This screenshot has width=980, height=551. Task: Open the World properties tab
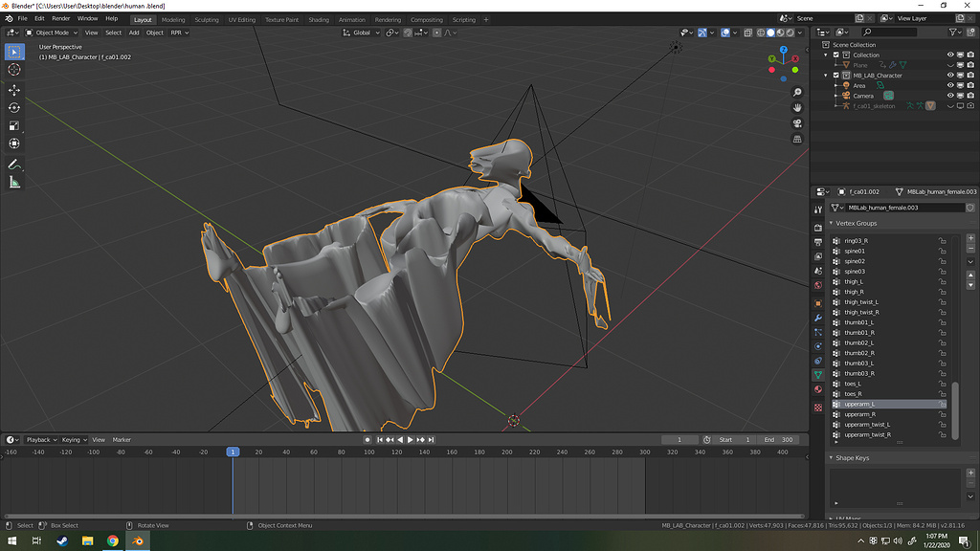click(x=818, y=285)
